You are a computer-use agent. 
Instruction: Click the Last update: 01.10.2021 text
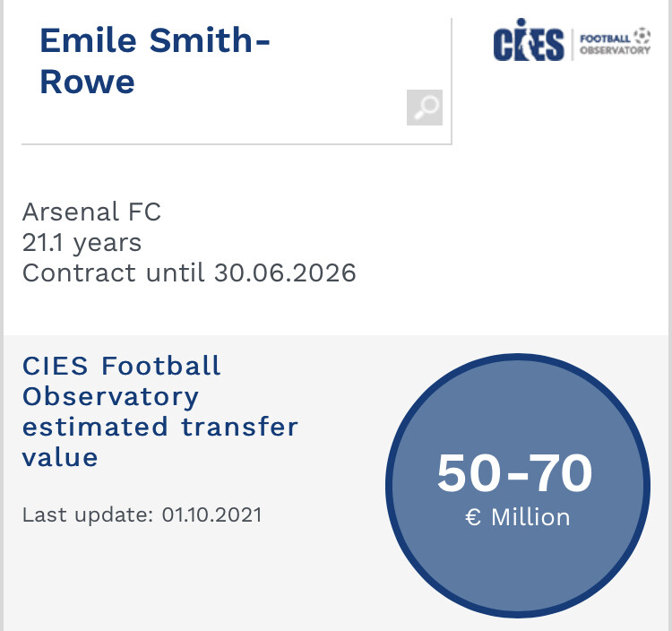(x=142, y=514)
